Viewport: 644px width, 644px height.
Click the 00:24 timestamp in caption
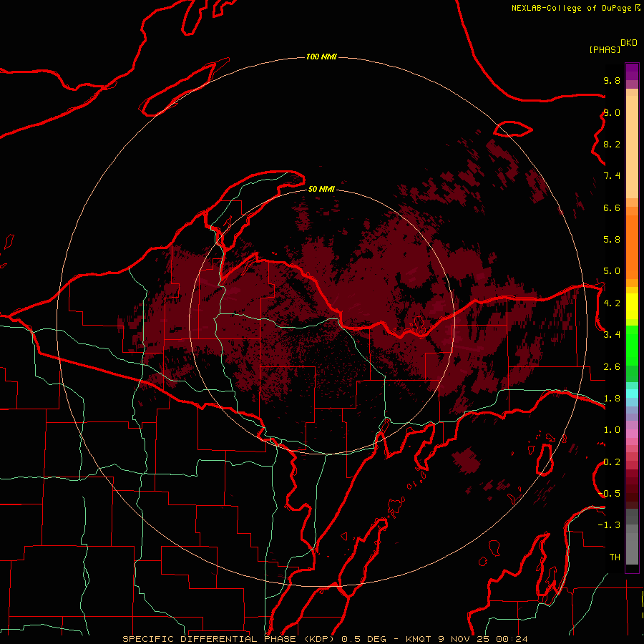[512, 639]
